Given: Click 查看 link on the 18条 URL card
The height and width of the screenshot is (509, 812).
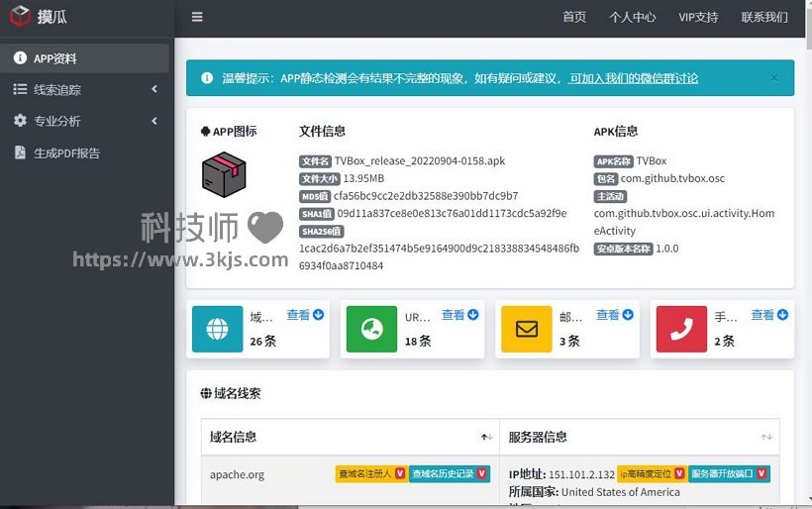Looking at the screenshot, I should pos(453,315).
